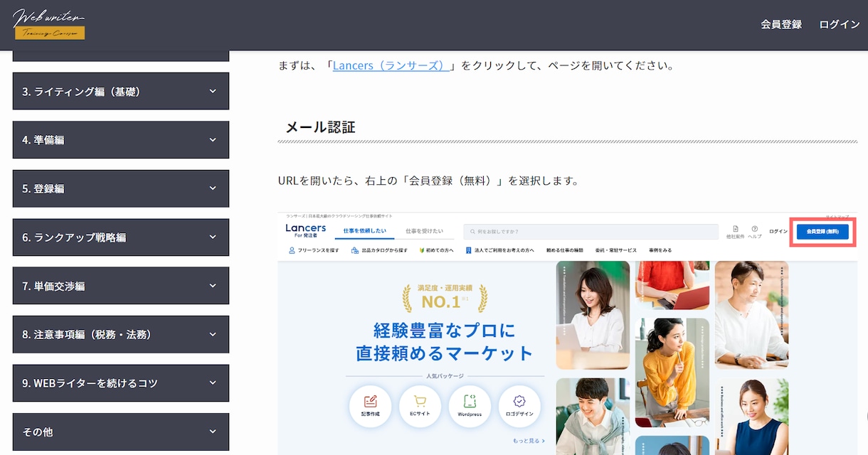Click the メール認証 heading
Viewport: 868px width, 455px height.
(320, 127)
